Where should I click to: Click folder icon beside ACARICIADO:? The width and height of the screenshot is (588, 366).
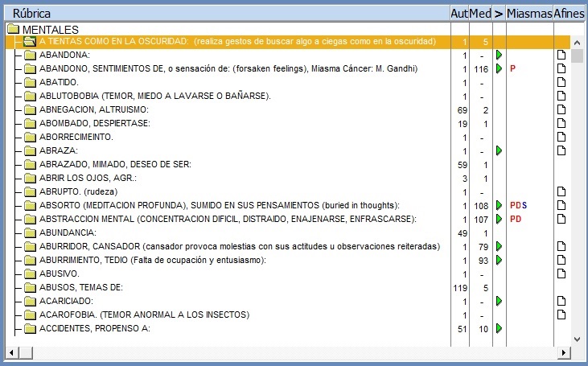pyautogui.click(x=30, y=301)
